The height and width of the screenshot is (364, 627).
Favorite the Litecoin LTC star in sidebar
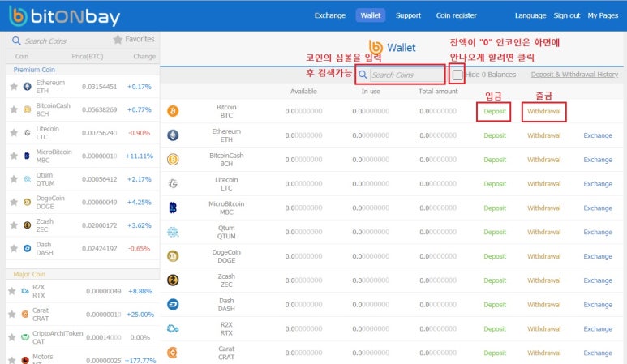pyautogui.click(x=14, y=133)
